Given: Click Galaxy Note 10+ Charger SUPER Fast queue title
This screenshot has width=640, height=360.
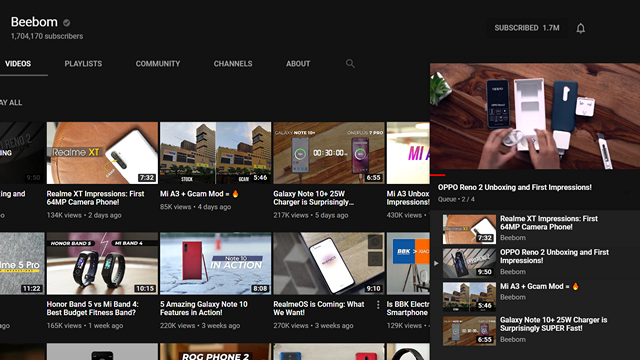Looking at the screenshot, I should 553,324.
